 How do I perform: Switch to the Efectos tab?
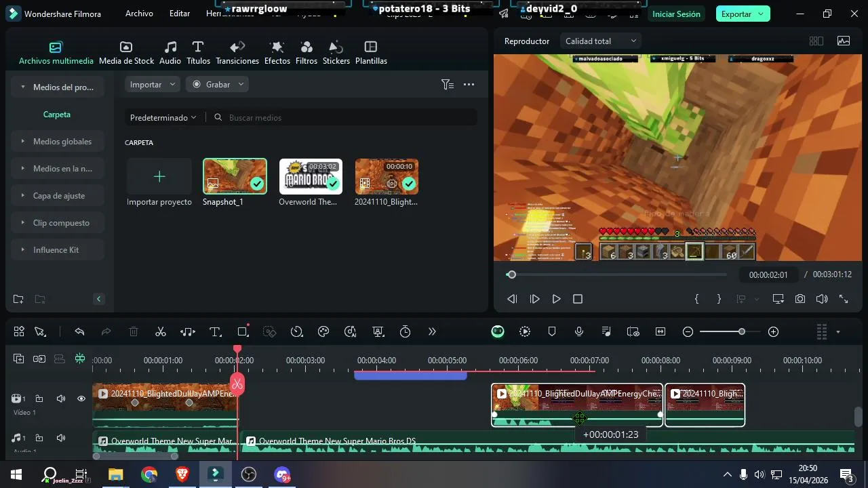[x=277, y=53]
